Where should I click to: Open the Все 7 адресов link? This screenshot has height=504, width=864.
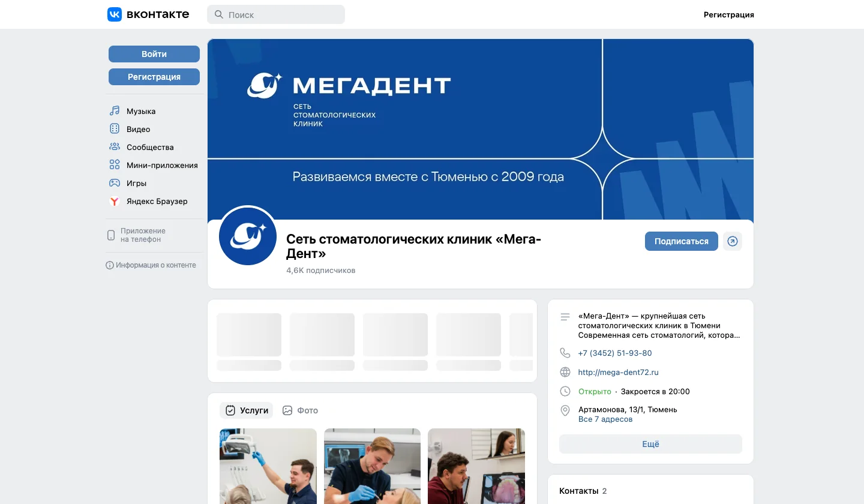point(605,419)
